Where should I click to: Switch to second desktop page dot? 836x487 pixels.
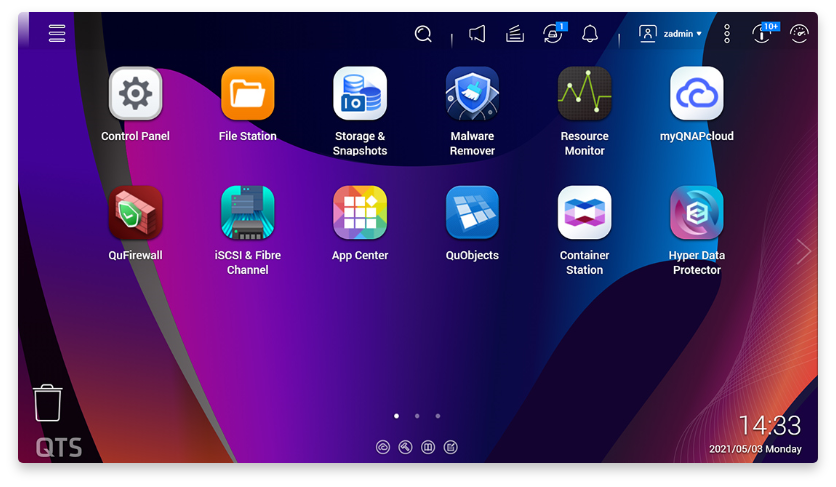tap(417, 416)
